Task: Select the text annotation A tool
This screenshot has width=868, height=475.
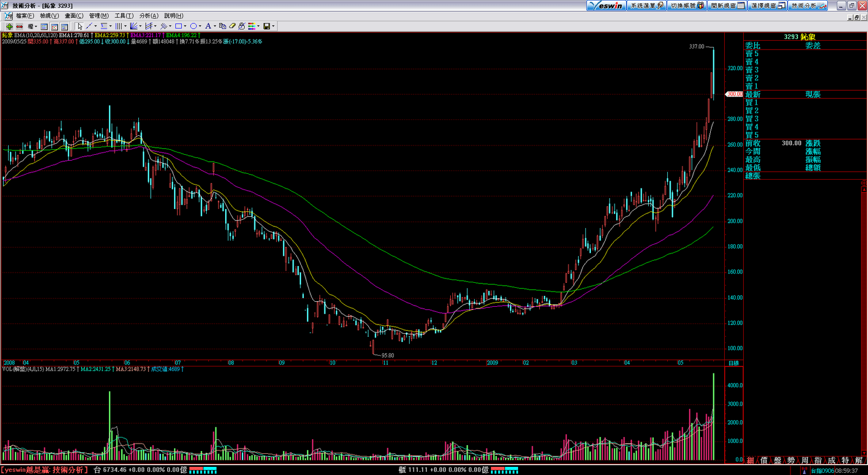Action: coord(208,26)
